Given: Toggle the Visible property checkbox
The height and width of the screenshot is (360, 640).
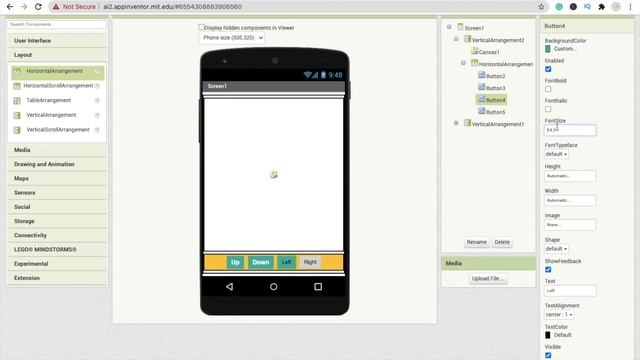Looking at the screenshot, I should tap(548, 355).
